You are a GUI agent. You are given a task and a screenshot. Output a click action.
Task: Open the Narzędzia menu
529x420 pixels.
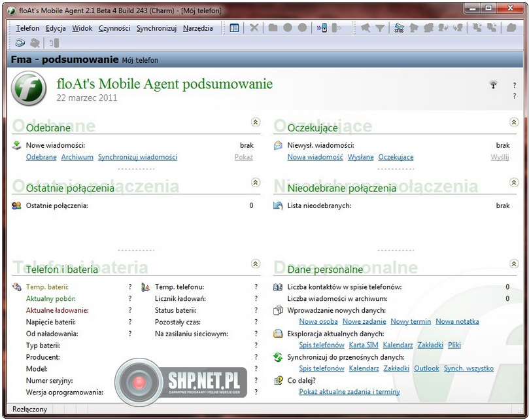pyautogui.click(x=197, y=28)
